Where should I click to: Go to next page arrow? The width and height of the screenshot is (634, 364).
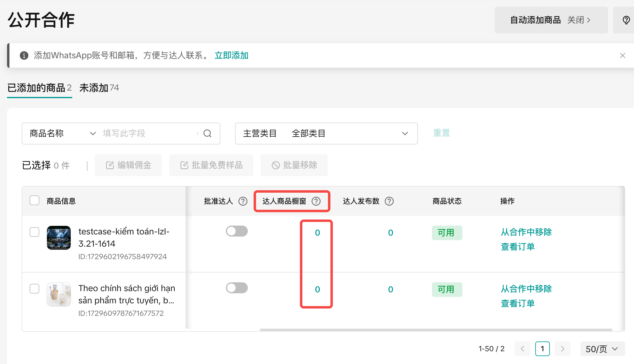563,349
